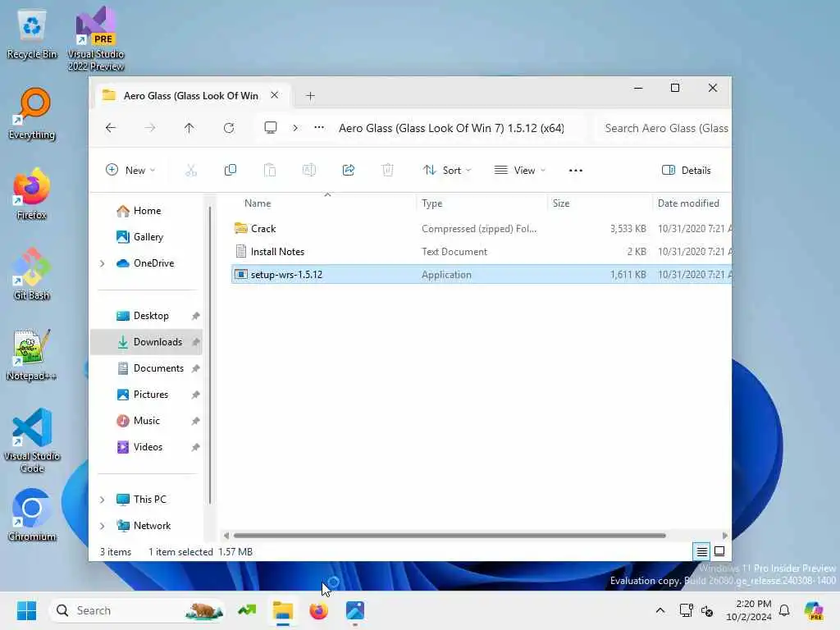Viewport: 840px width, 630px height.
Task: Open the Windows Start button
Action: coord(26,610)
